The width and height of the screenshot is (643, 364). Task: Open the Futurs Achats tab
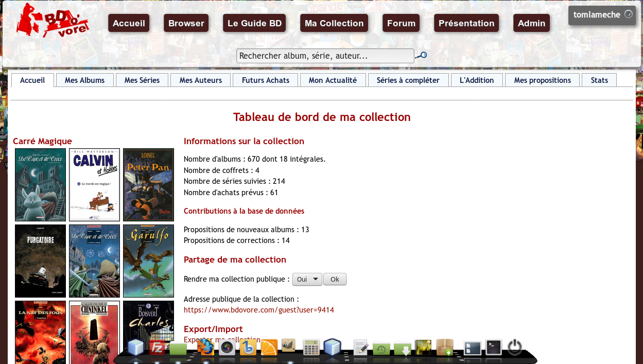tap(266, 80)
